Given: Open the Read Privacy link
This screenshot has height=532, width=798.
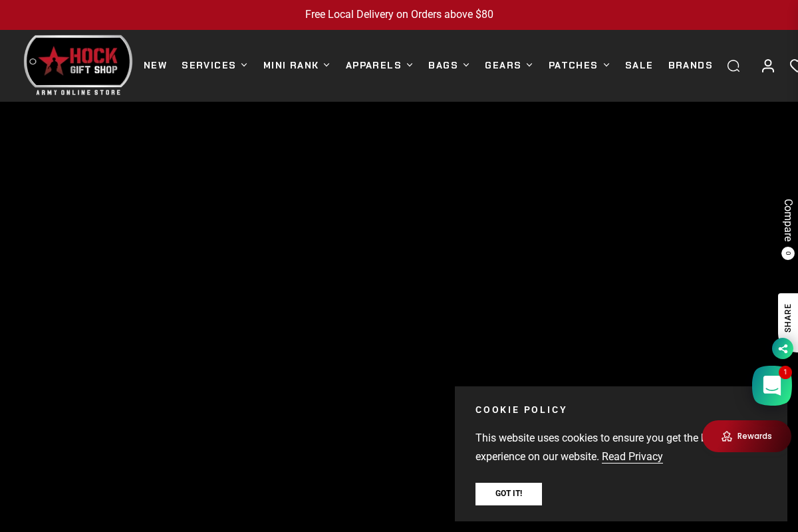Looking at the screenshot, I should point(632,457).
